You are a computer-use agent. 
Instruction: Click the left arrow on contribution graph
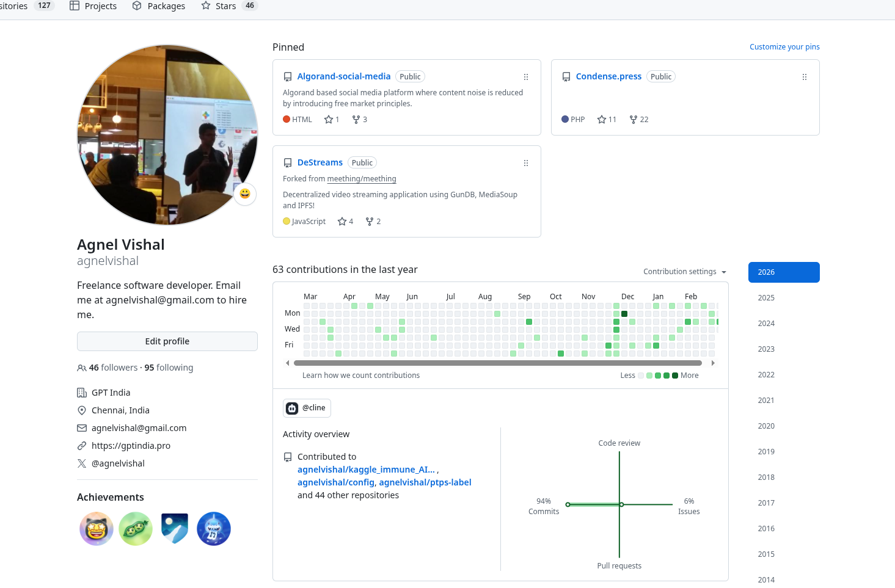coord(287,362)
